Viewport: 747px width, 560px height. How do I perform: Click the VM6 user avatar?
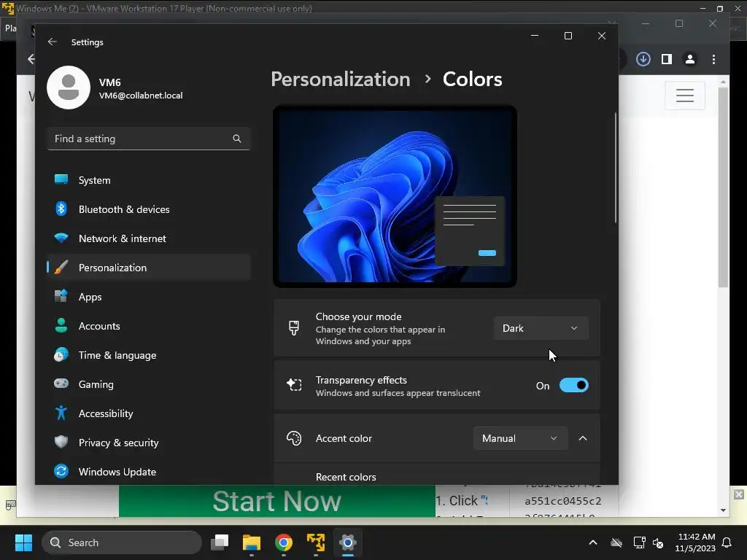[69, 87]
